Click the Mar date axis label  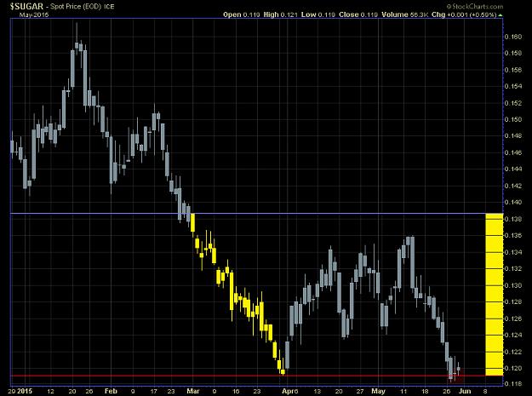click(193, 391)
